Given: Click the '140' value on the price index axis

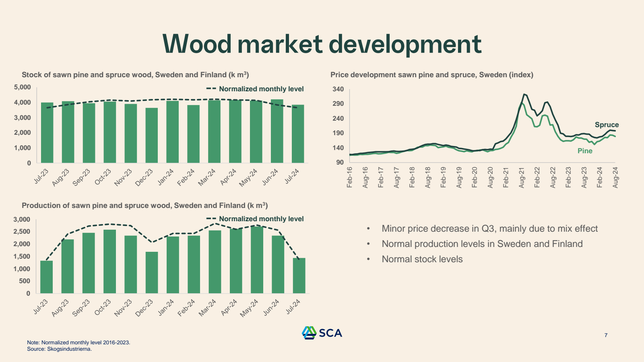Looking at the screenshot, I should point(338,148).
